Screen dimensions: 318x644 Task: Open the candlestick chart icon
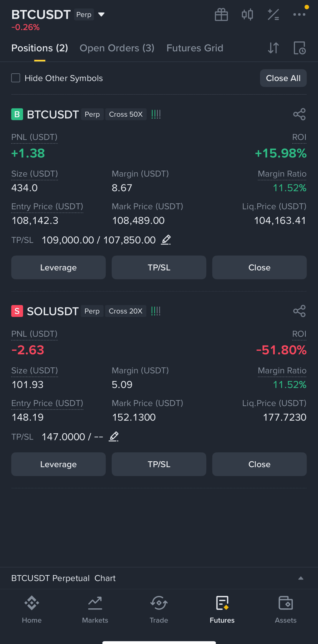click(x=247, y=15)
